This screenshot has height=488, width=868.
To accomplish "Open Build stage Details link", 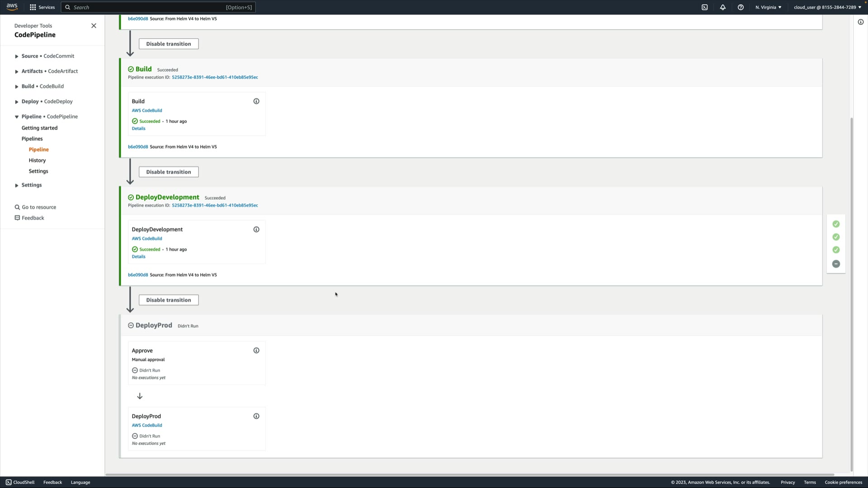I will coord(138,128).
